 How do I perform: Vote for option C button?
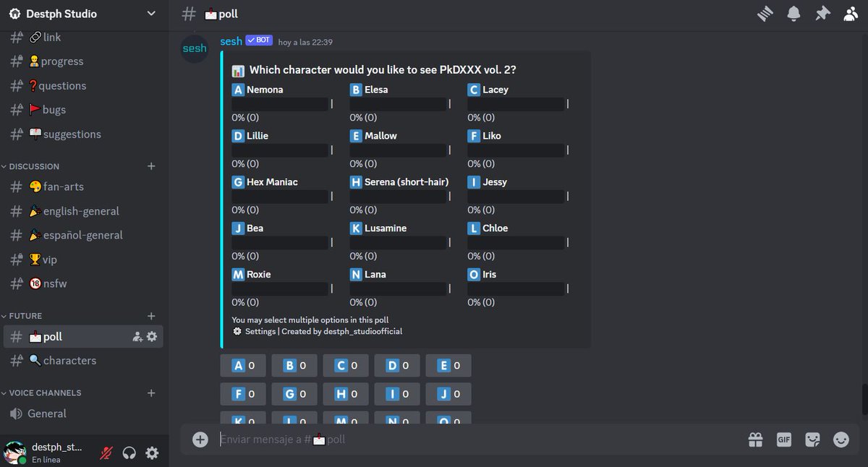(x=346, y=366)
